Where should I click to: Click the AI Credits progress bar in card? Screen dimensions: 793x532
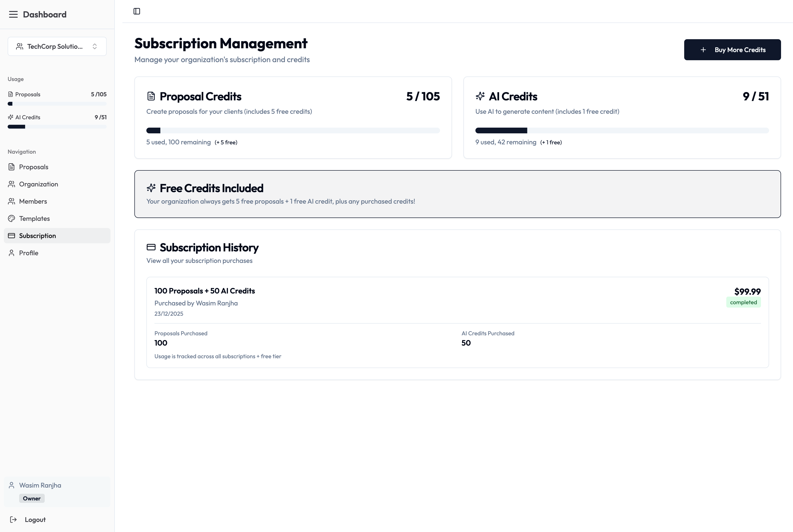622,131
